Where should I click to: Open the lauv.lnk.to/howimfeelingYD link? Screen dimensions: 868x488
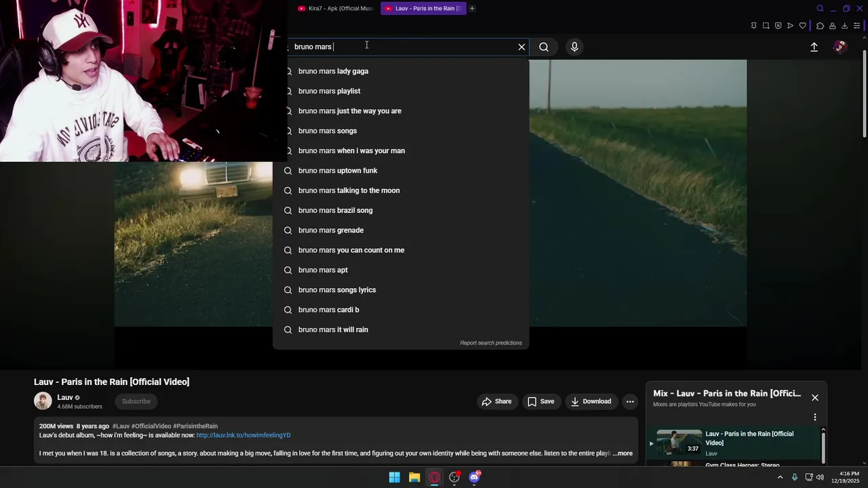(243, 435)
